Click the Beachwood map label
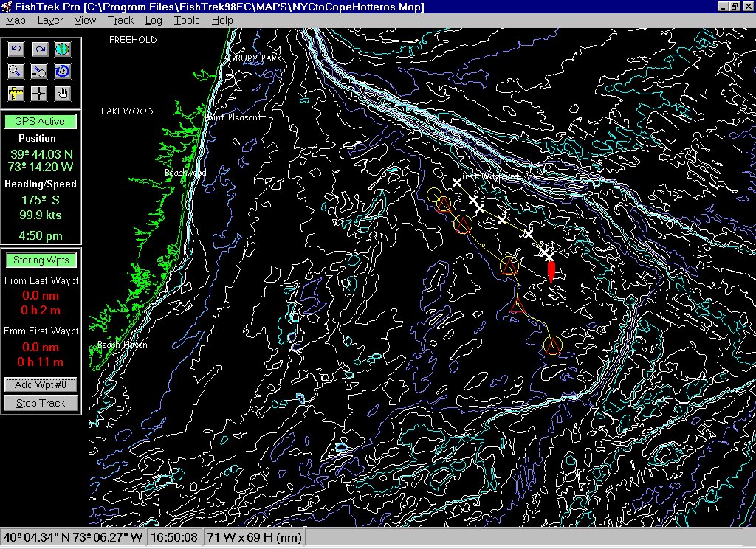 (x=185, y=173)
